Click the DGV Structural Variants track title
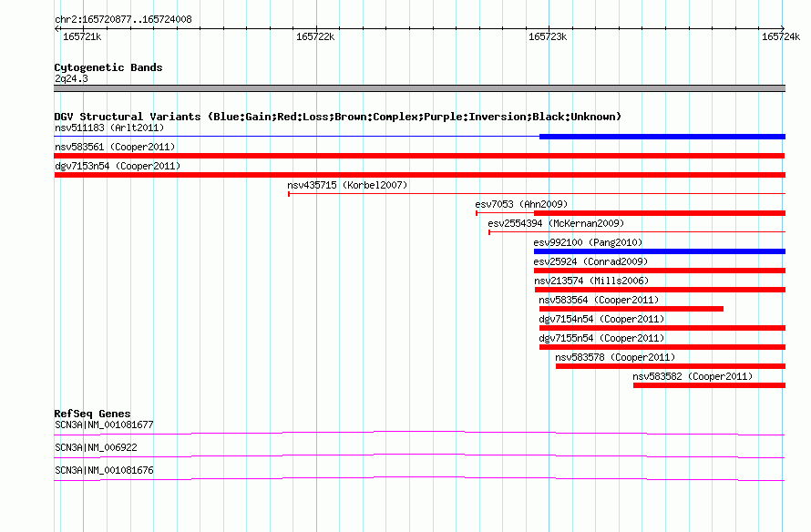Viewport: 811px width, 532px height. click(x=337, y=117)
